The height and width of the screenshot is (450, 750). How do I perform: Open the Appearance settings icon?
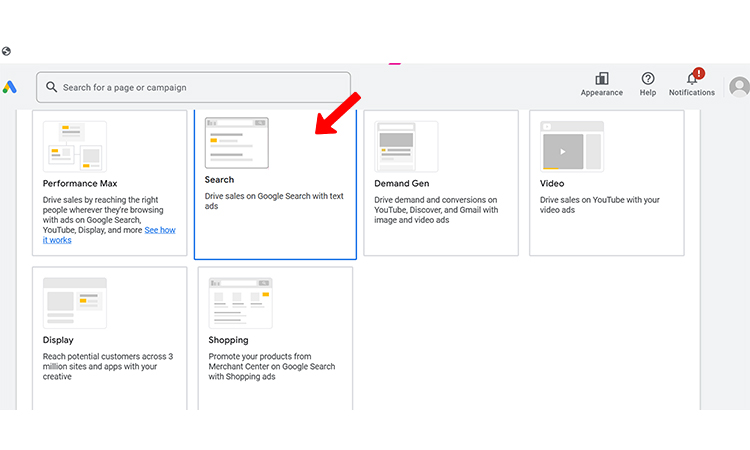coord(601,78)
